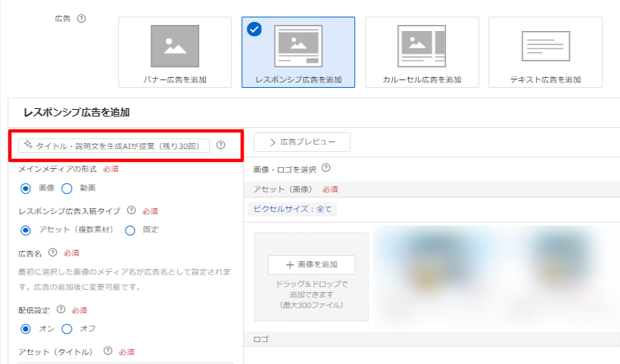This screenshot has height=364, width=620.
Task: Click help icon next to アセット（タイトル）
Action: (107, 351)
